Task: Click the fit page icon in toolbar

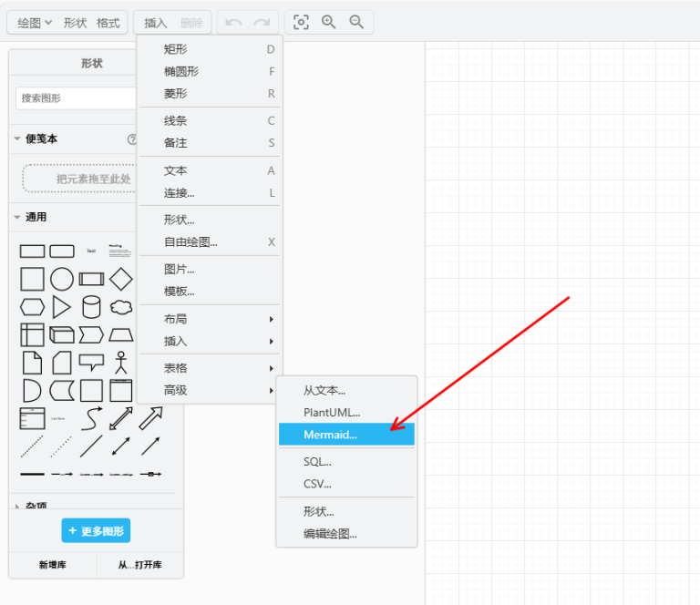Action: point(301,22)
